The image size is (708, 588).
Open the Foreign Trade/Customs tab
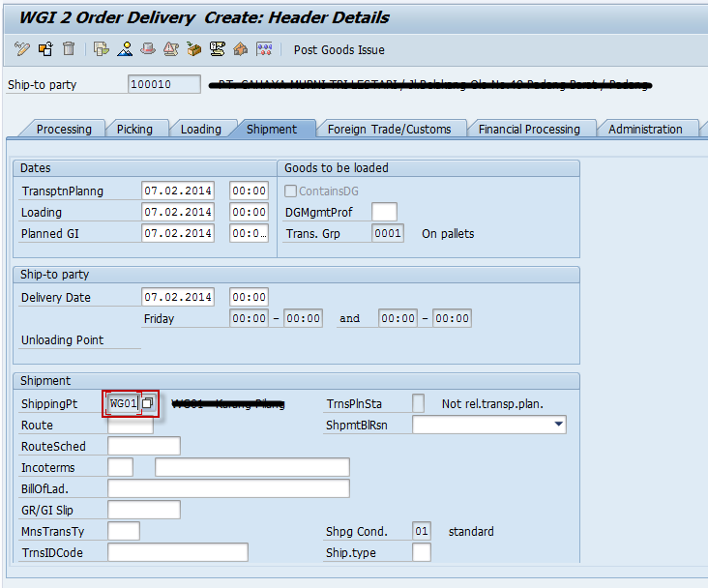coord(389,130)
